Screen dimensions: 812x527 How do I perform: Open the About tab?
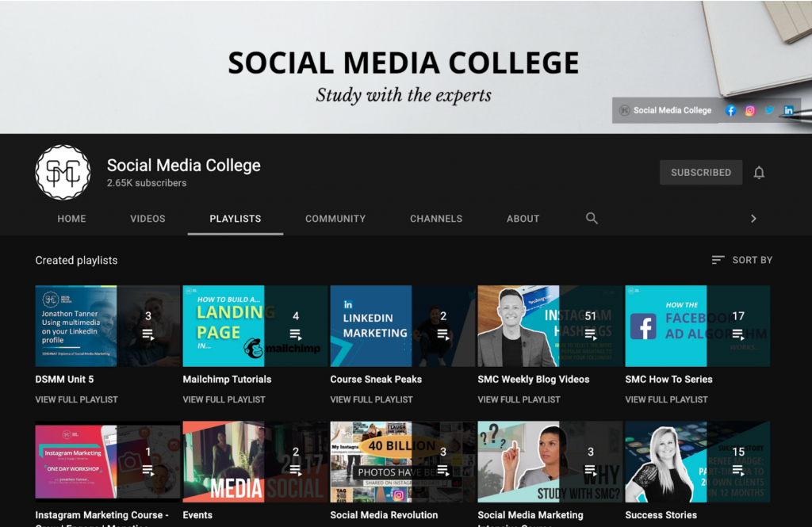coord(523,219)
